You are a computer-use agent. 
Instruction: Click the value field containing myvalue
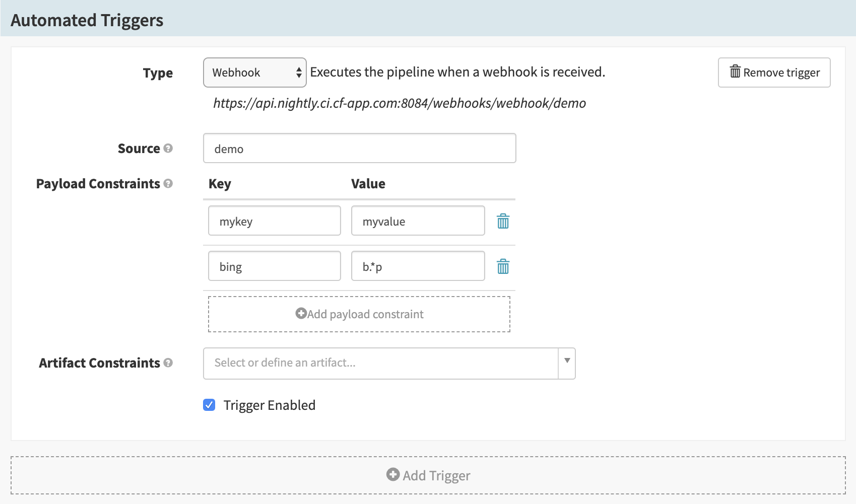418,221
